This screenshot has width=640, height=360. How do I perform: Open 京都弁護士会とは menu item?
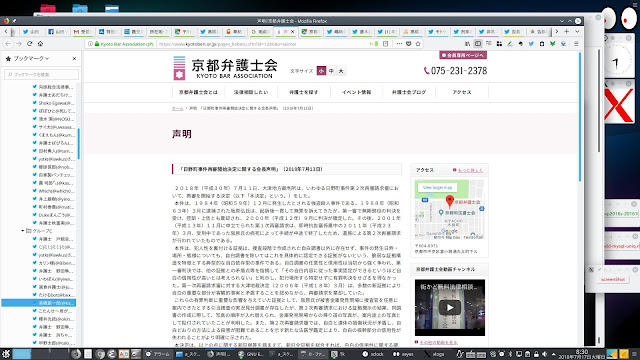click(x=198, y=92)
